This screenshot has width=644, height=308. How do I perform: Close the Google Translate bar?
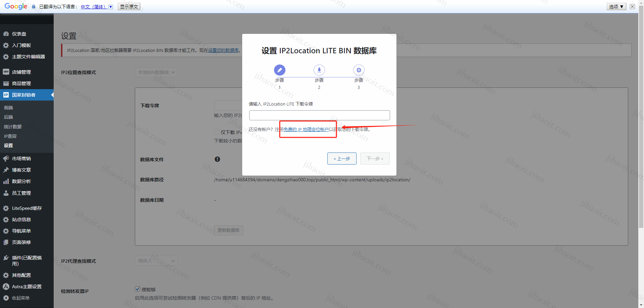pos(632,6)
